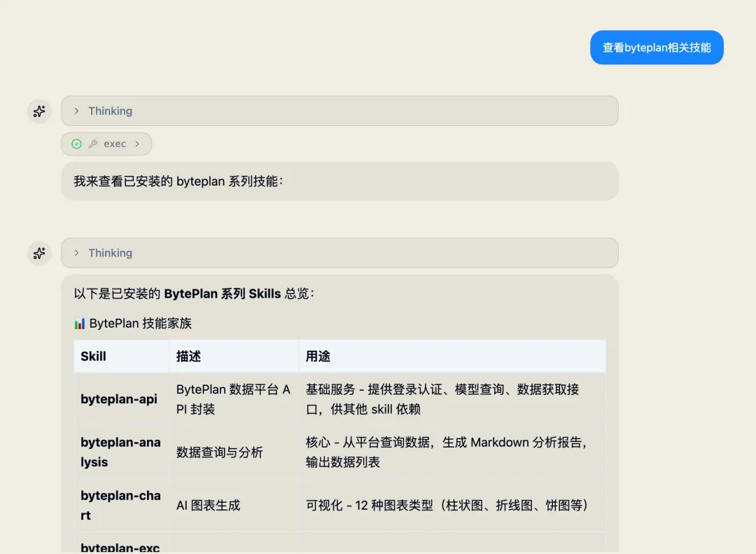Click the message 我来查看已安装的 byteplan 系列技能
This screenshot has height=554, width=756.
(x=339, y=181)
